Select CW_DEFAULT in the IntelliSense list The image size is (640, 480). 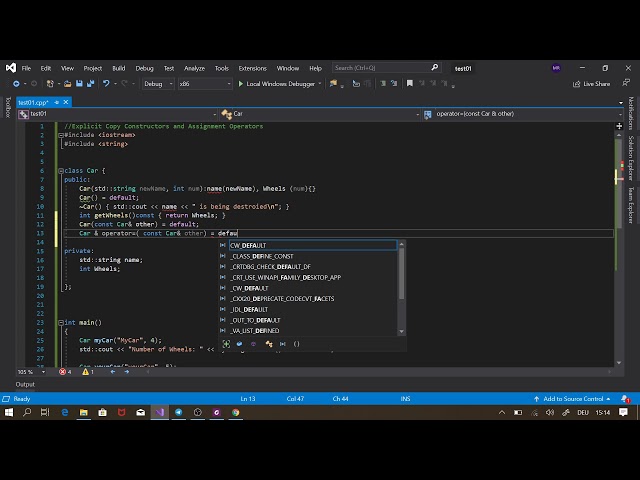coord(313,245)
